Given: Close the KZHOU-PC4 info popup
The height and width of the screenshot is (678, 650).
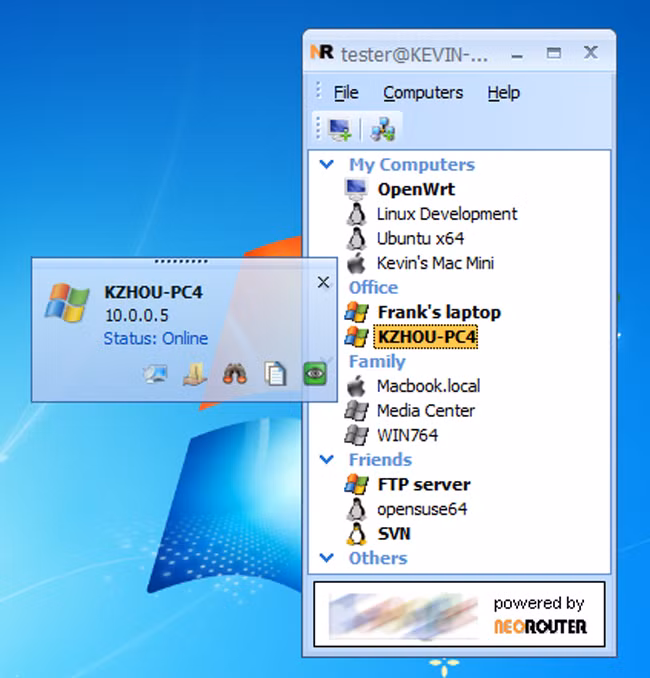Looking at the screenshot, I should coord(323,283).
